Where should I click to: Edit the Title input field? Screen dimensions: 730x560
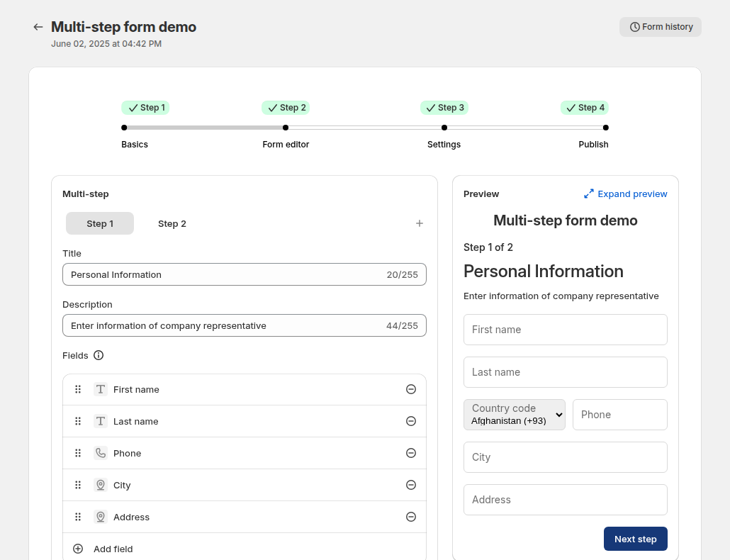[245, 274]
